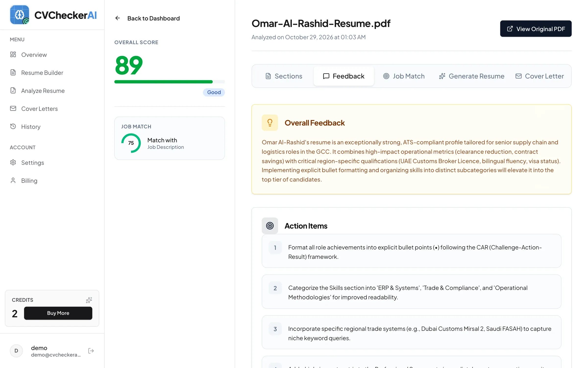The width and height of the screenshot is (588, 368).
Task: Click the logout icon next to the demo account
Action: 91,351
